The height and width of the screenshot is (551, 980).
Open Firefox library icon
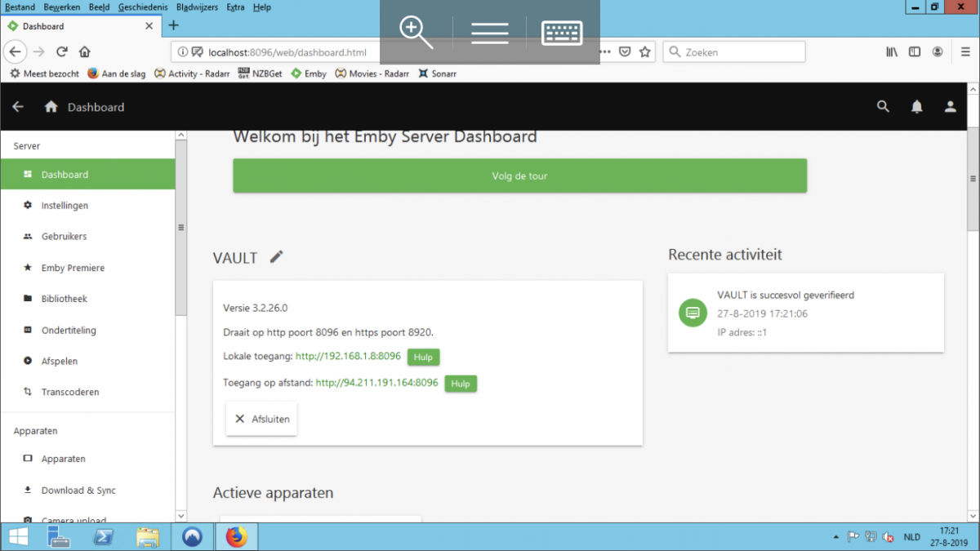point(892,51)
